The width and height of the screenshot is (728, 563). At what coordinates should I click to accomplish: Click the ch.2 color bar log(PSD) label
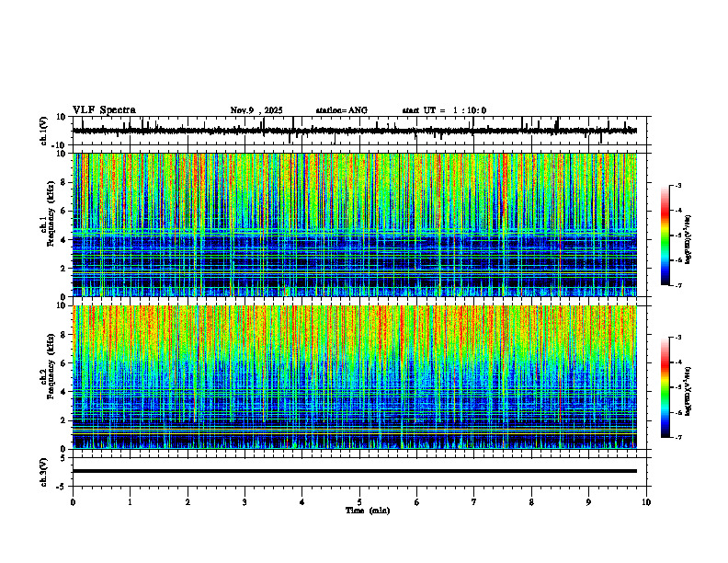pyautogui.click(x=688, y=391)
